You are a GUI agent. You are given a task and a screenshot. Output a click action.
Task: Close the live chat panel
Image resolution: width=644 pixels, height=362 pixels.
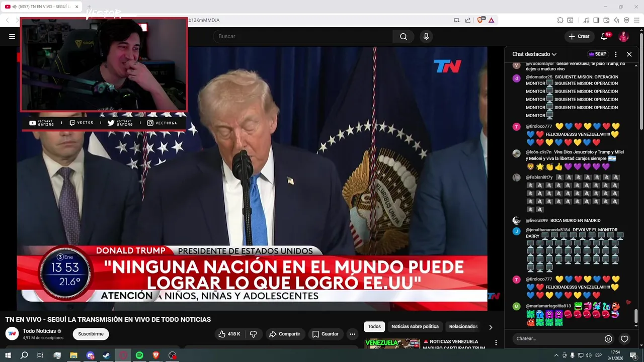(629, 54)
